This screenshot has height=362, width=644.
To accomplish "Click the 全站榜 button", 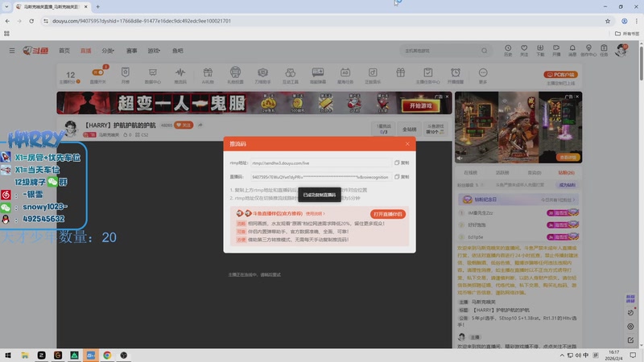I will pos(410,130).
